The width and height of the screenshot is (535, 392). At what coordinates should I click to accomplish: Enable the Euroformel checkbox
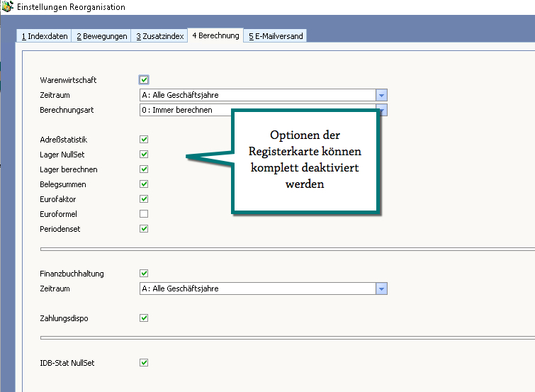144,214
